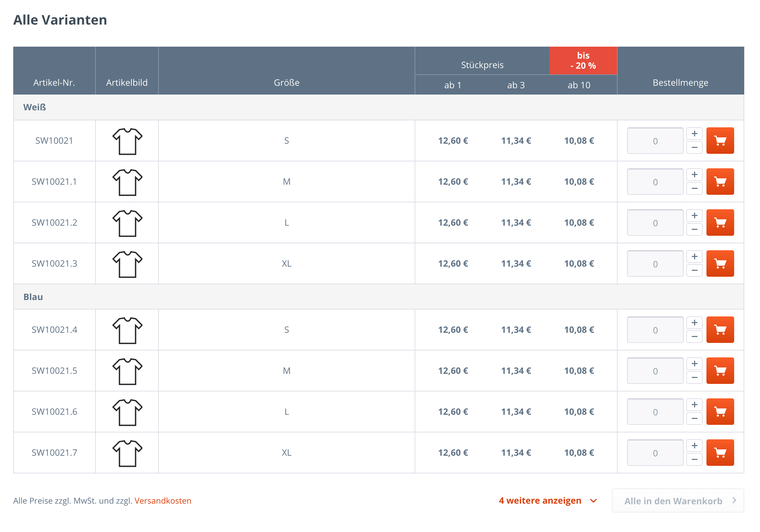
Task: Increase quantity for SW10021.1
Action: point(694,175)
